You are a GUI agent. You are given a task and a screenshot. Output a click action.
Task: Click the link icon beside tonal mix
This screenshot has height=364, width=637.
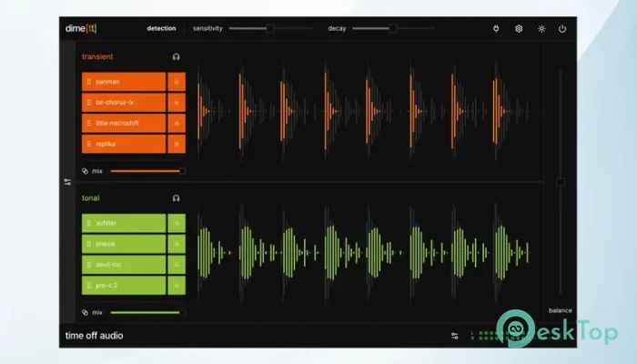(x=85, y=312)
